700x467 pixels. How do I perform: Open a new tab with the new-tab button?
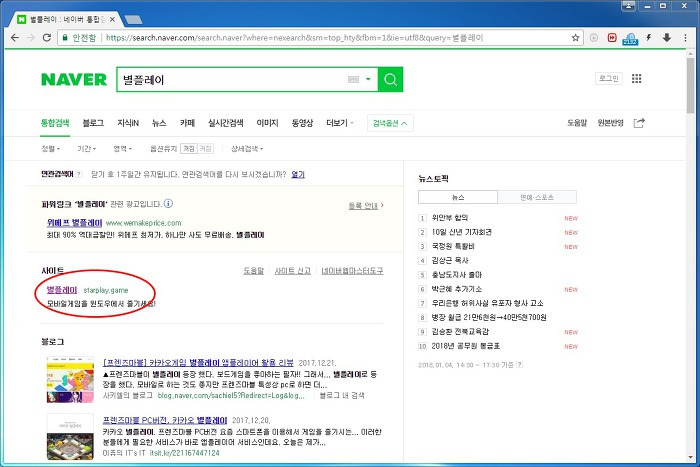[133, 20]
